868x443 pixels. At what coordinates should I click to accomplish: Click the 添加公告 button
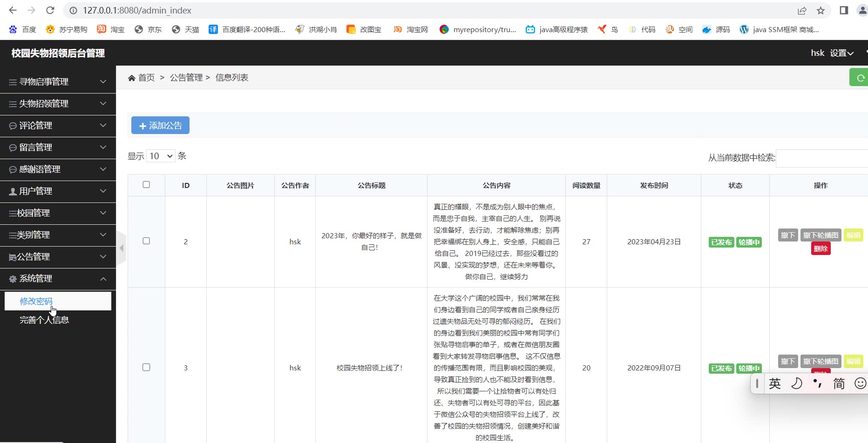pyautogui.click(x=160, y=126)
